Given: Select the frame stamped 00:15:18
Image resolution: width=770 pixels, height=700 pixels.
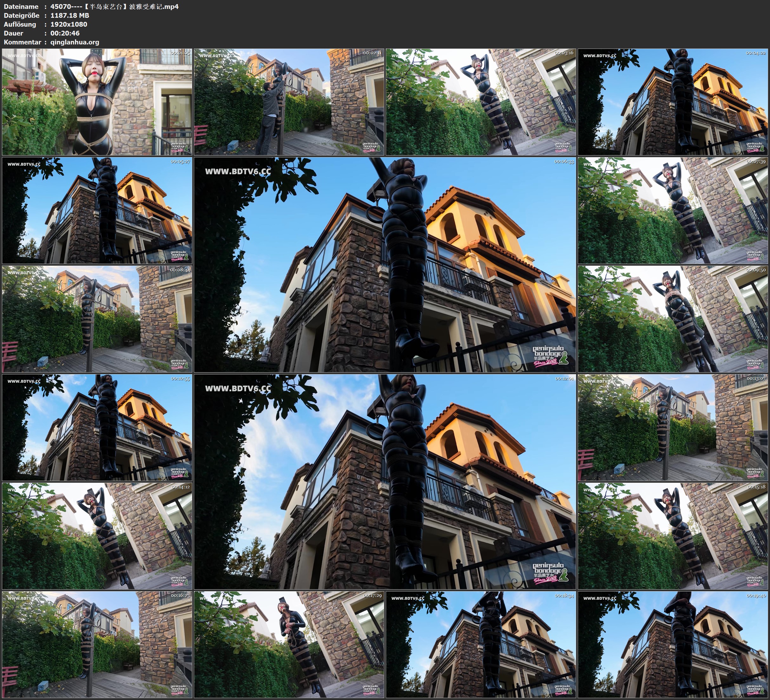Looking at the screenshot, I should [x=673, y=536].
